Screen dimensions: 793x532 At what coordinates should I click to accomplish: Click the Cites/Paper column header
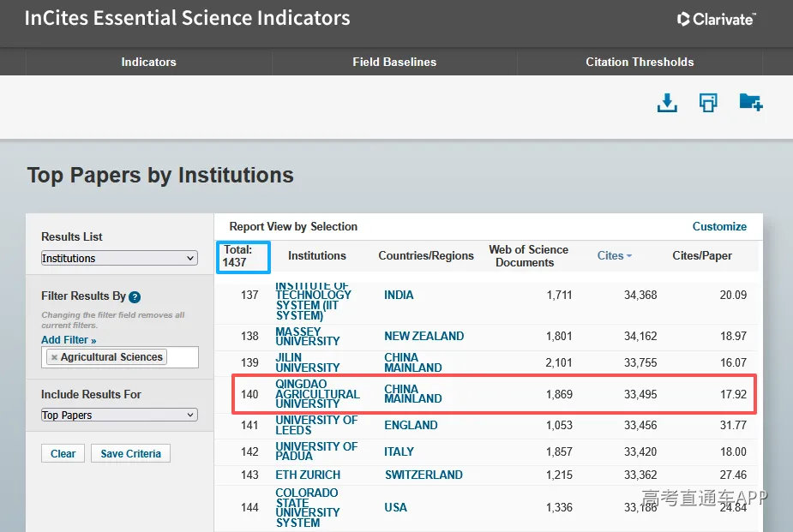point(702,255)
